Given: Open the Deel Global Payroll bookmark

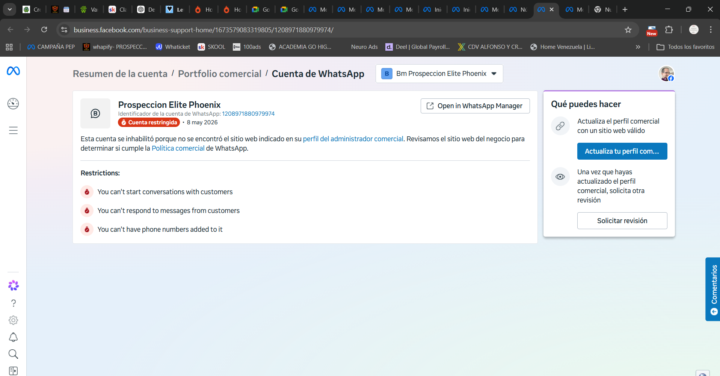Looking at the screenshot, I should coord(418,47).
